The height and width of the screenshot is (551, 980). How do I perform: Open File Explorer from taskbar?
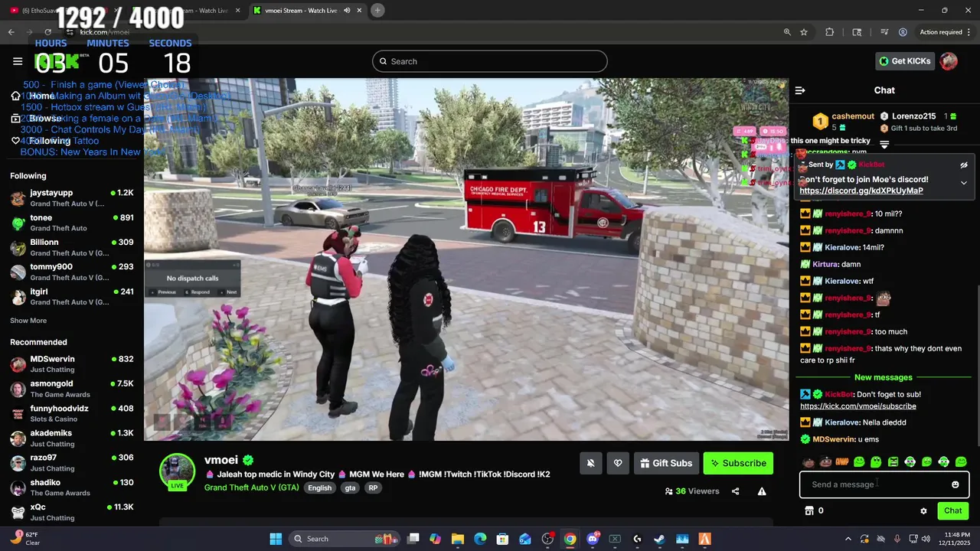point(458,539)
